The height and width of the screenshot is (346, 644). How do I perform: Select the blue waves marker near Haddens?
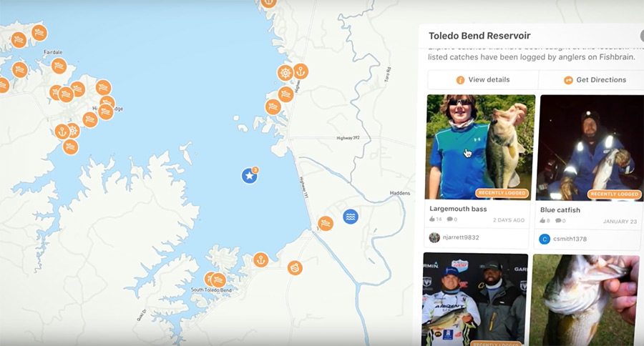coord(351,217)
